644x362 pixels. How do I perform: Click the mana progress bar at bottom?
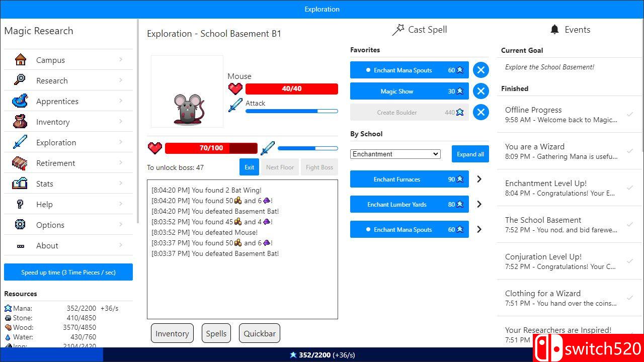pyautogui.click(x=322, y=355)
